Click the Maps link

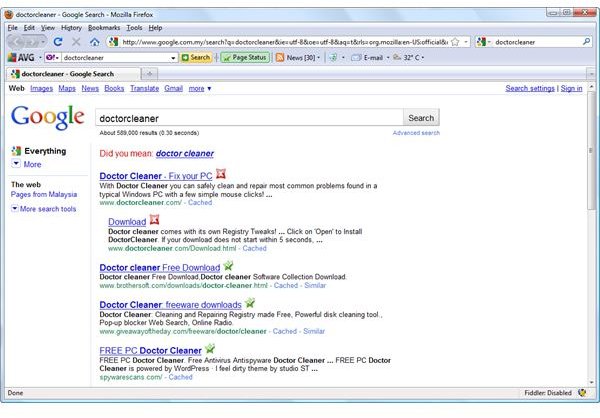(67, 88)
